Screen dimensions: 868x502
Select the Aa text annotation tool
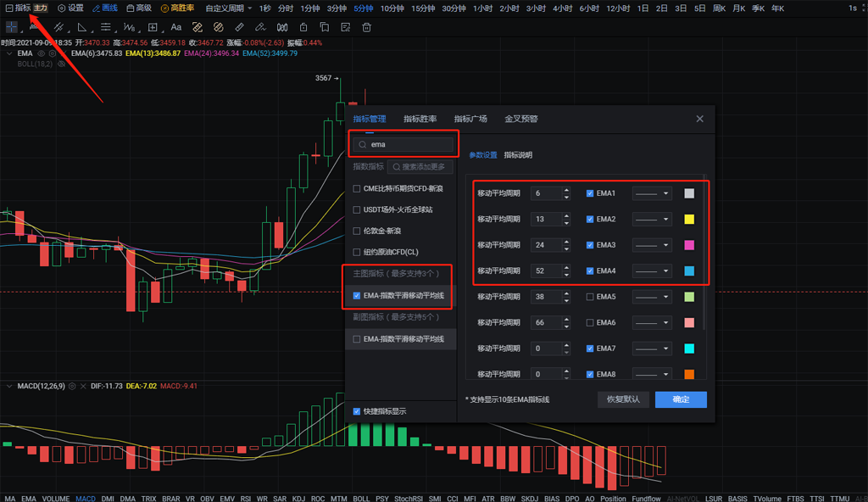pos(176,27)
